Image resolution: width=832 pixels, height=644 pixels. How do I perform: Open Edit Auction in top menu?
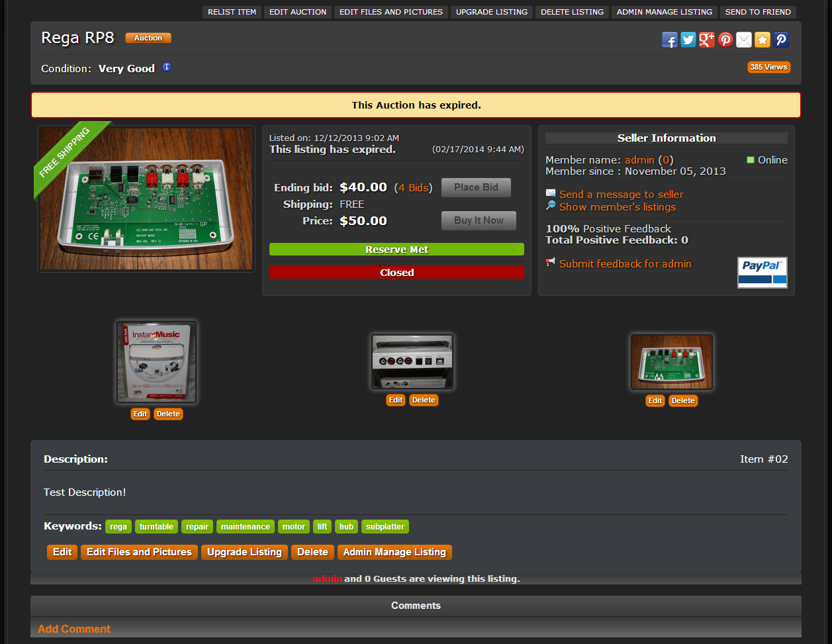pos(298,12)
